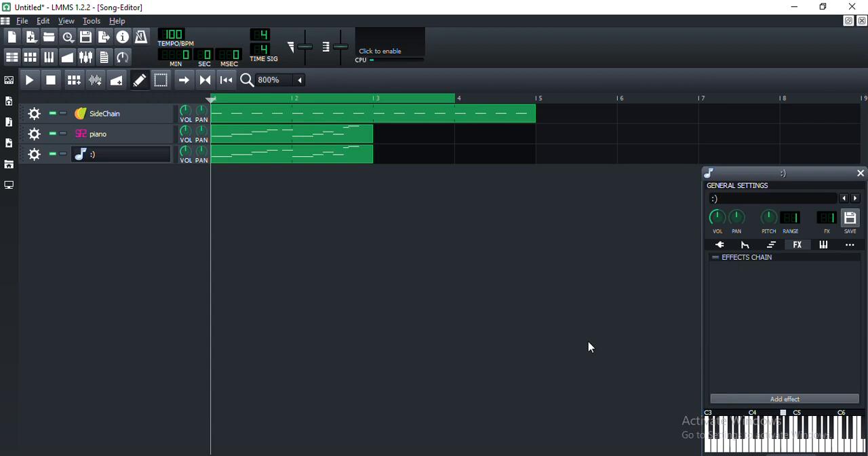The width and height of the screenshot is (868, 456).
Task: Click the Add sample track icon
Action: pos(96,80)
